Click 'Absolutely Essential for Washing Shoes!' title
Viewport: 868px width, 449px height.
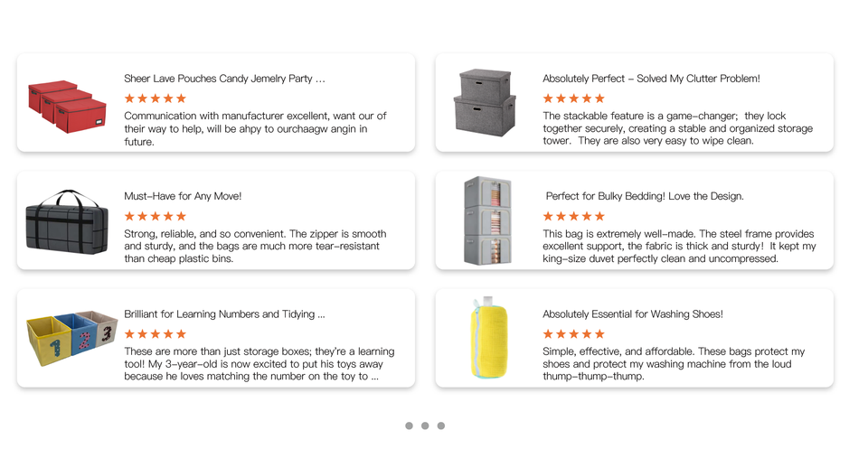pyautogui.click(x=633, y=314)
